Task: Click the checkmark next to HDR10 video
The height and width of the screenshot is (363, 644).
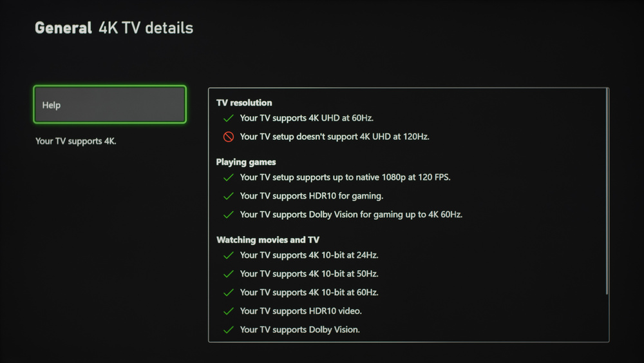Action: point(228,311)
